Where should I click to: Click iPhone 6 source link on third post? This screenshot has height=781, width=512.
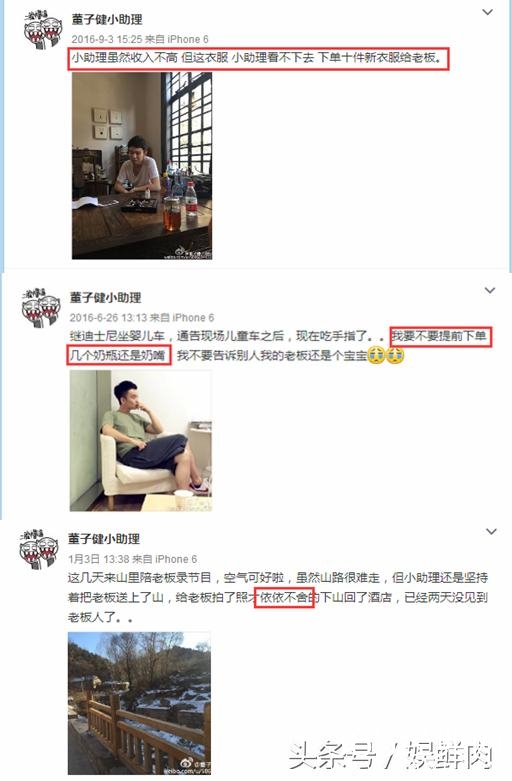click(x=176, y=559)
